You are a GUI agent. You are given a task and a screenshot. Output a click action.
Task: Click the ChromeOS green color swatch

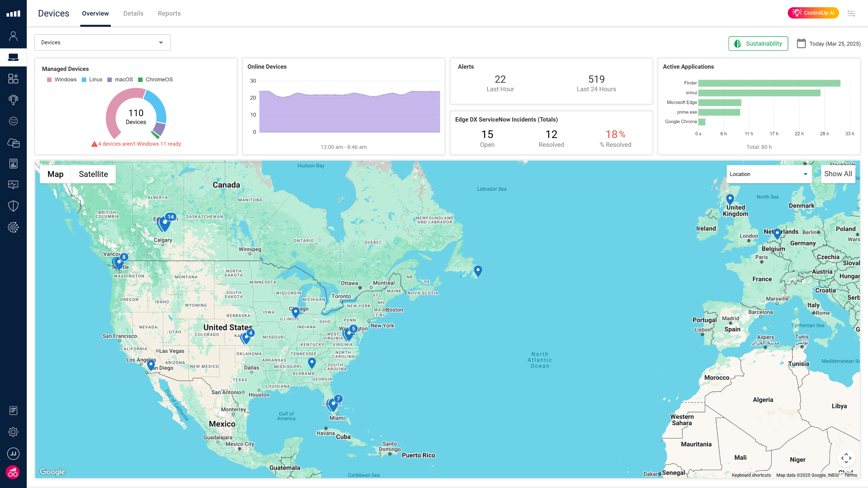[140, 80]
